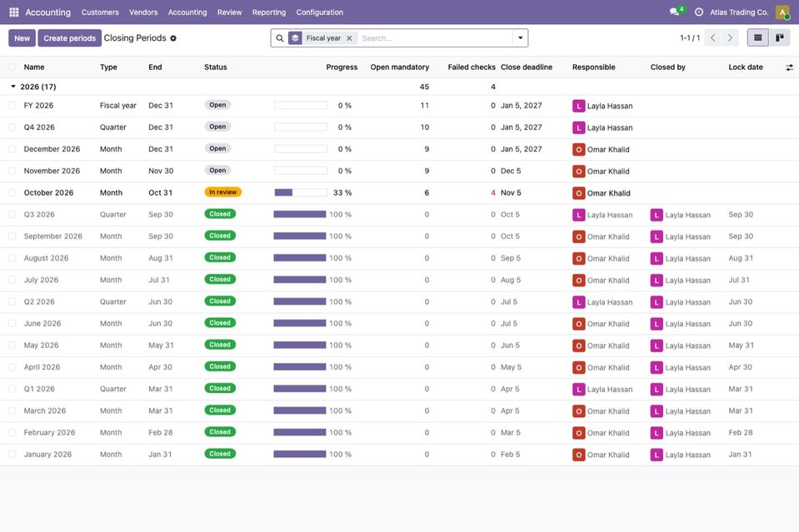Tick the Q4 2026 row checkbox
Viewport: 799px width, 532px height.
tap(12, 127)
